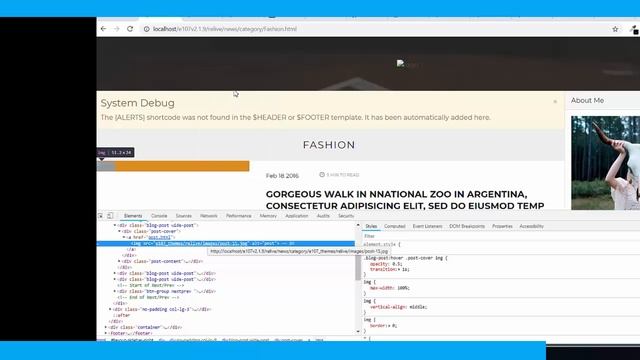640x360 pixels.
Task: Select the Computed pane tab
Action: pos(395,226)
